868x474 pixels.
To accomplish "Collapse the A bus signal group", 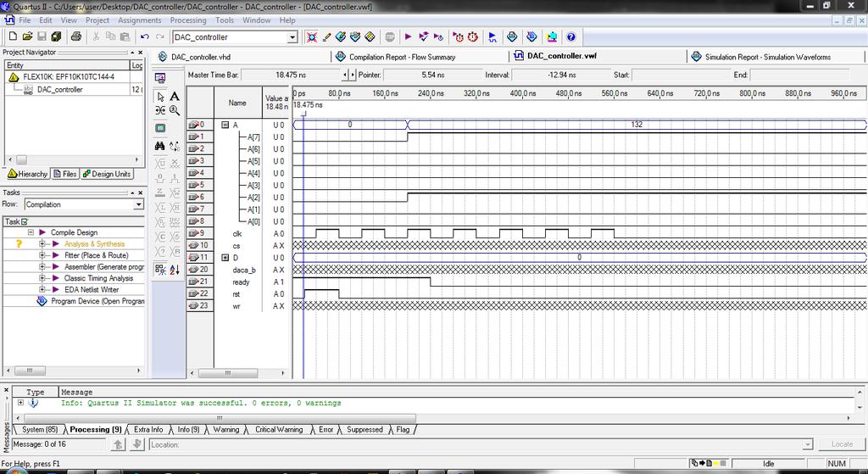I will click(x=225, y=125).
